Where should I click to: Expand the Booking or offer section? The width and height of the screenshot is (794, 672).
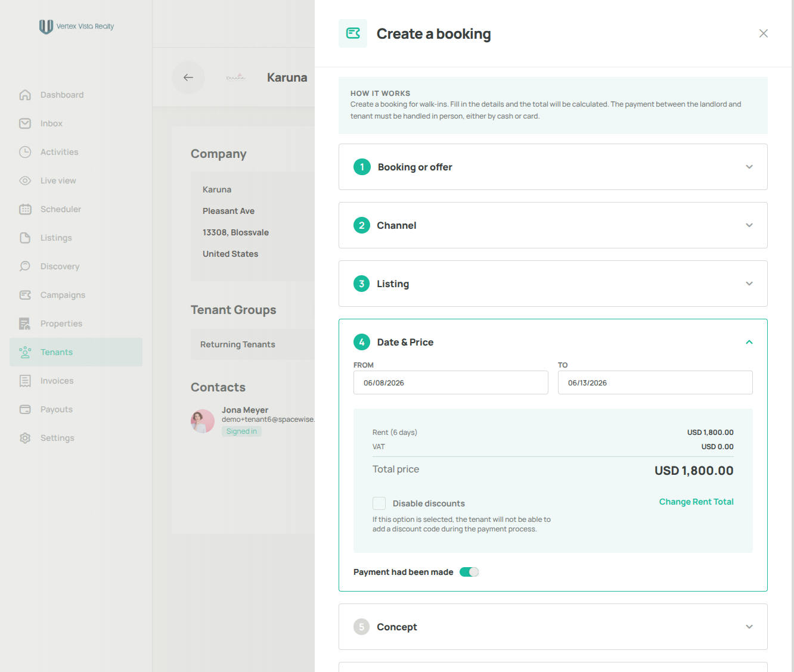pos(553,167)
